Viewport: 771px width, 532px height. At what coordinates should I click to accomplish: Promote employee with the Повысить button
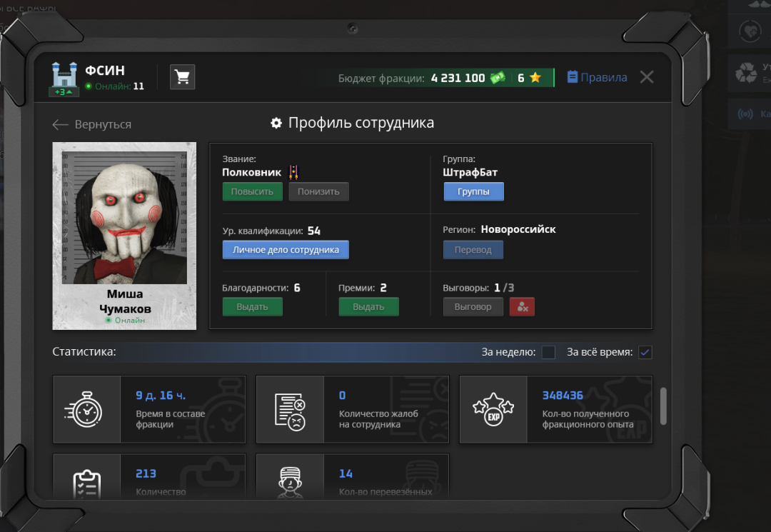click(252, 192)
